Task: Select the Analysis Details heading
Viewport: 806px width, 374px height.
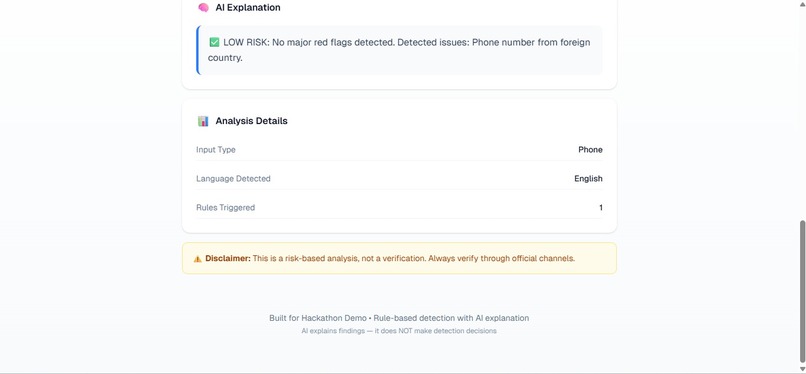Action: pyautogui.click(x=251, y=121)
